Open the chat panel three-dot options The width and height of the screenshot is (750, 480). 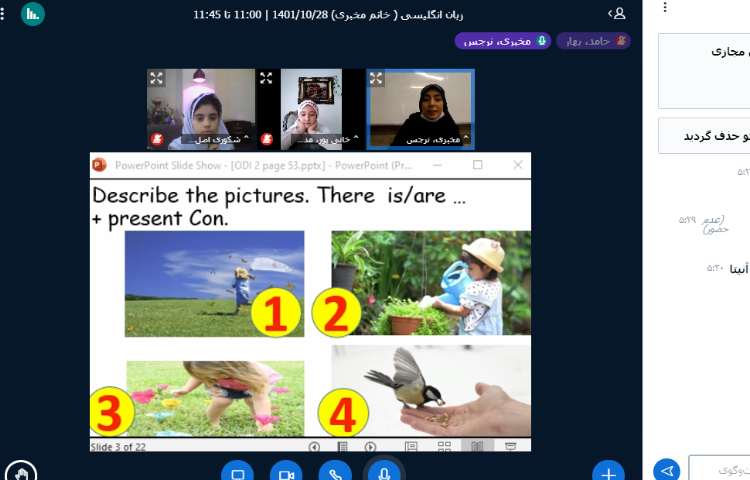click(x=665, y=7)
